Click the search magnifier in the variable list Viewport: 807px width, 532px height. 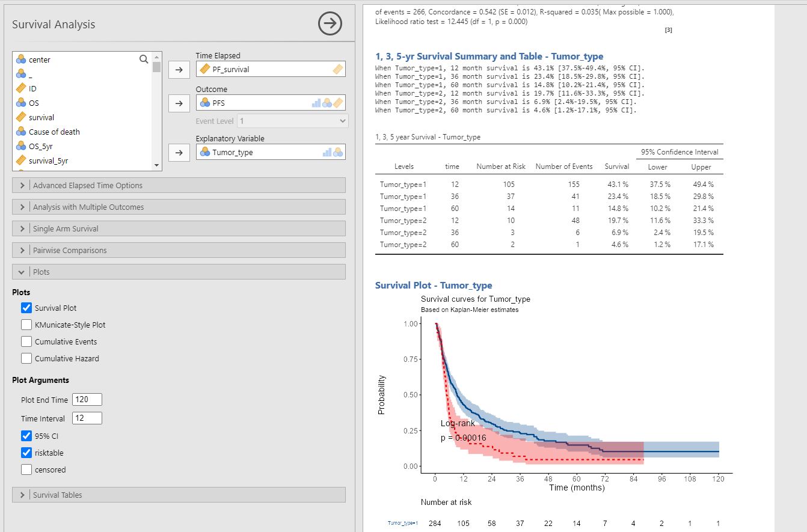(x=144, y=59)
